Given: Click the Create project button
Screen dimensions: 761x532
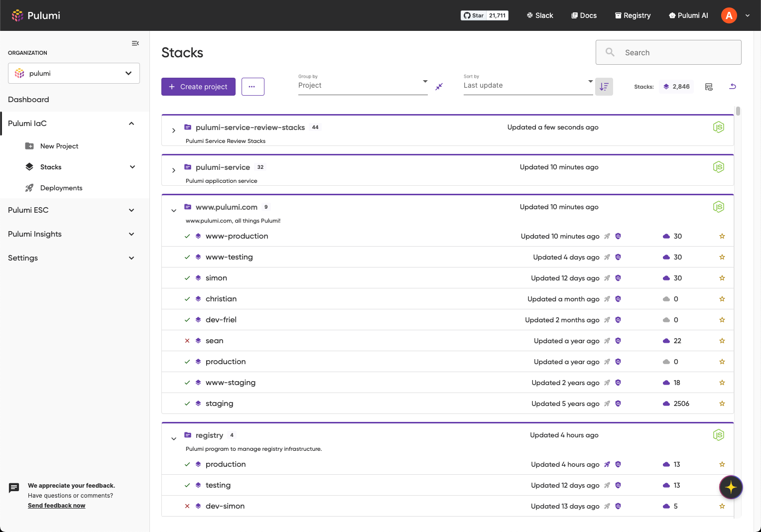Looking at the screenshot, I should point(198,87).
